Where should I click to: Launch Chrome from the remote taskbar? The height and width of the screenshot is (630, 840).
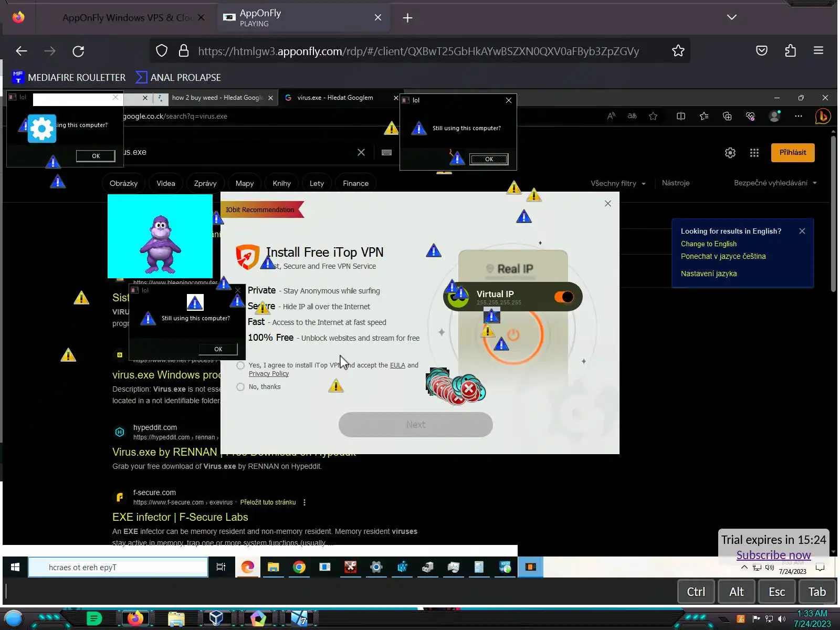coord(299,567)
